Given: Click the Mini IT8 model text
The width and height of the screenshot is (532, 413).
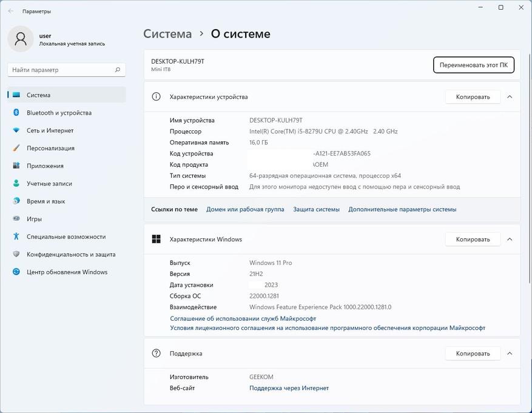Looking at the screenshot, I should pyautogui.click(x=161, y=69).
